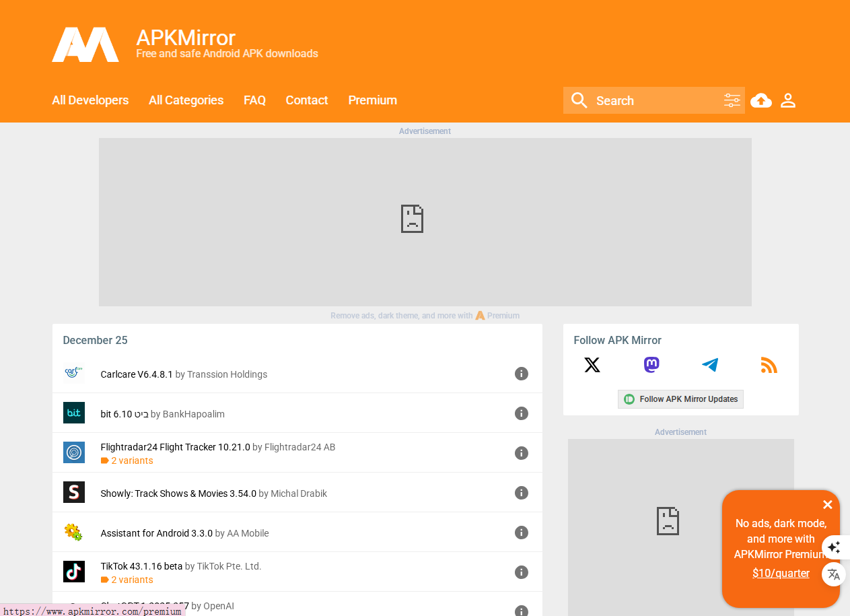The height and width of the screenshot is (616, 850).
Task: Expand info for Showly: Track Shows & Movies
Action: click(x=521, y=493)
